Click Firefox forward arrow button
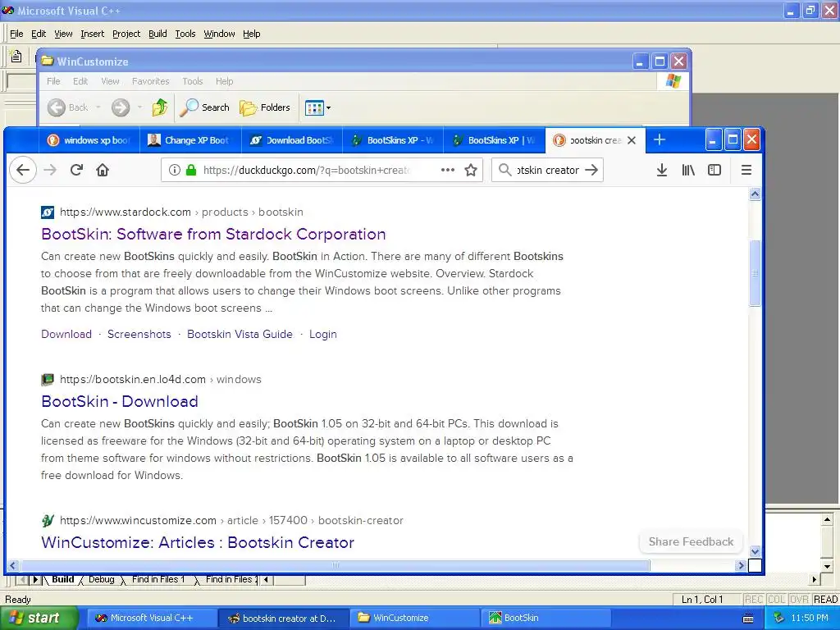This screenshot has width=840, height=630. pos(50,171)
